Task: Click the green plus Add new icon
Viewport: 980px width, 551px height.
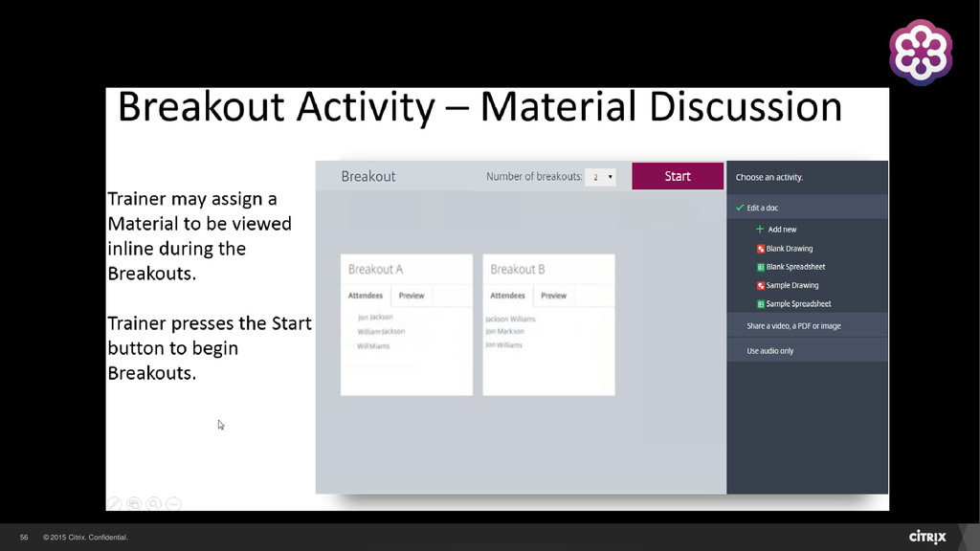Action: pyautogui.click(x=760, y=230)
